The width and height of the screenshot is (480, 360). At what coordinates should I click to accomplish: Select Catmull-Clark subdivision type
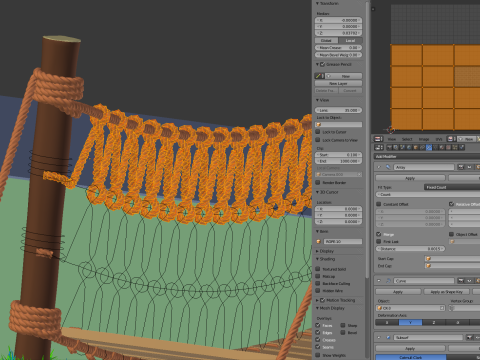pos(411,357)
